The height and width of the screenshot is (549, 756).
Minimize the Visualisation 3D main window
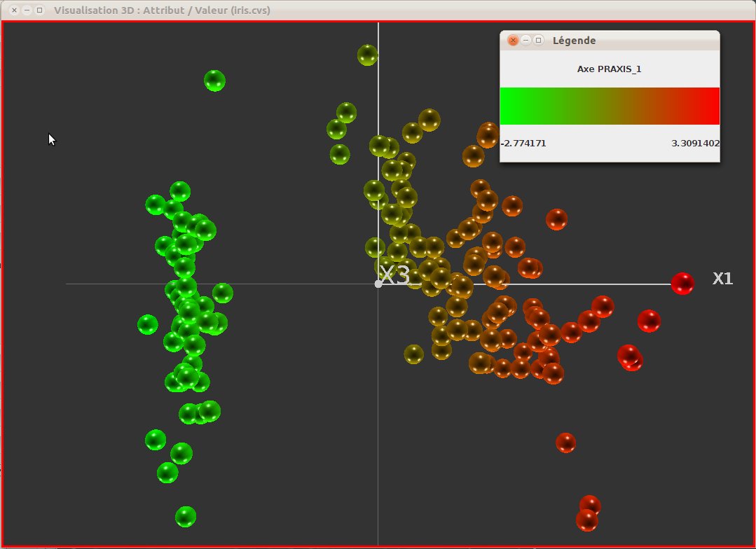pyautogui.click(x=27, y=10)
